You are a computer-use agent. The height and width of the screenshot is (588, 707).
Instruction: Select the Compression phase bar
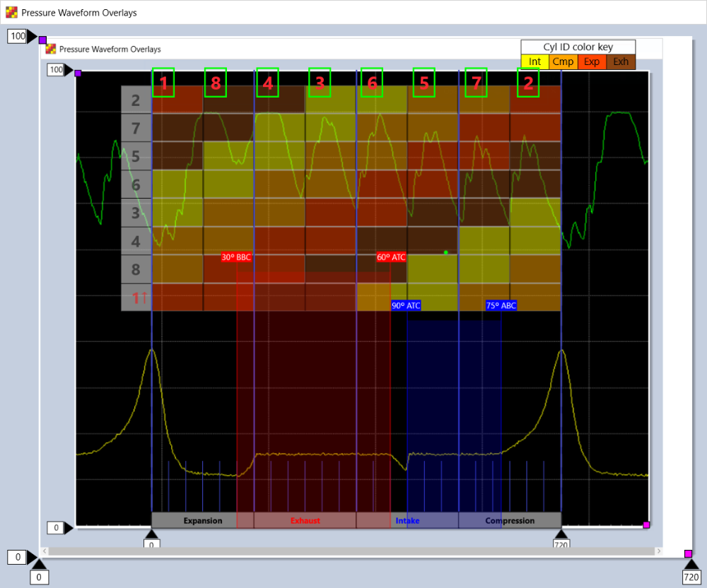tap(510, 521)
